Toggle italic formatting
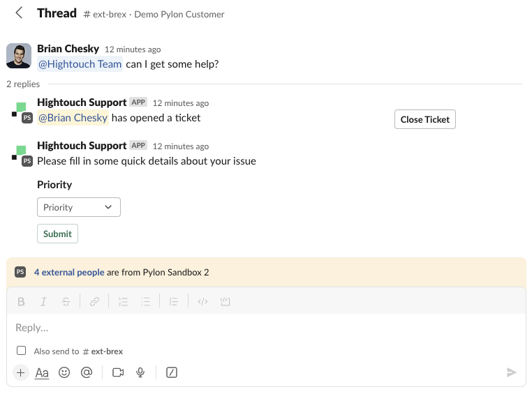532x394 pixels. tap(43, 301)
